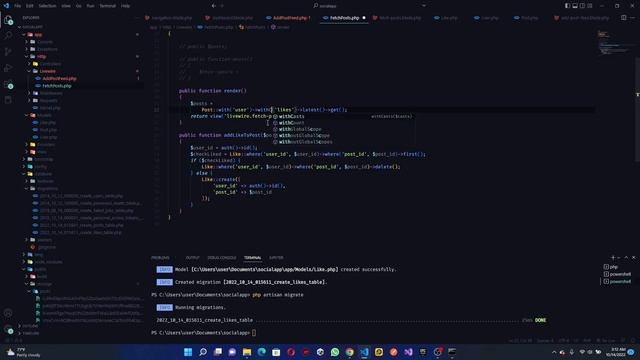Viewport: 640px width, 360px height.
Task: Open the command center search box
Action: [369, 6]
